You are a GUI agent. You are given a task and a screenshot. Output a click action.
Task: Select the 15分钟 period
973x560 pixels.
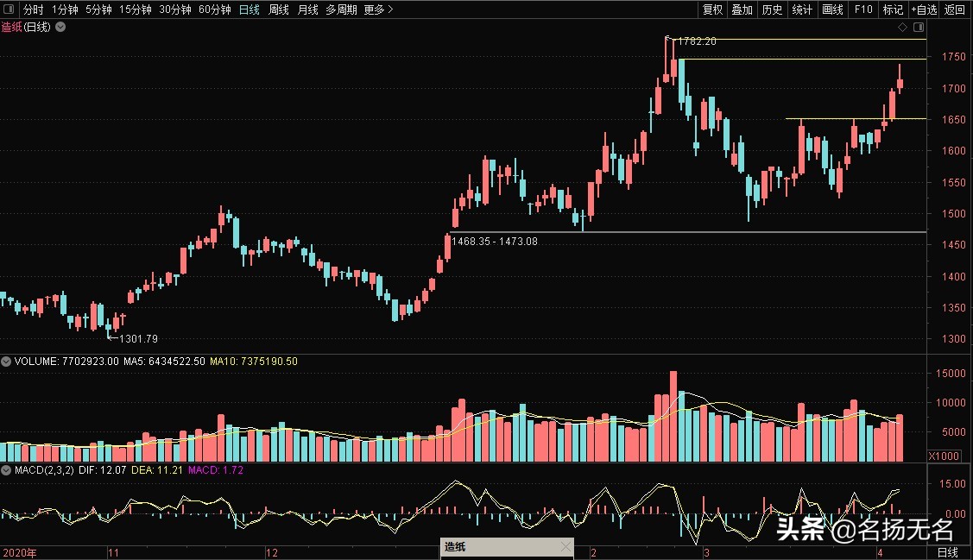[x=136, y=9]
